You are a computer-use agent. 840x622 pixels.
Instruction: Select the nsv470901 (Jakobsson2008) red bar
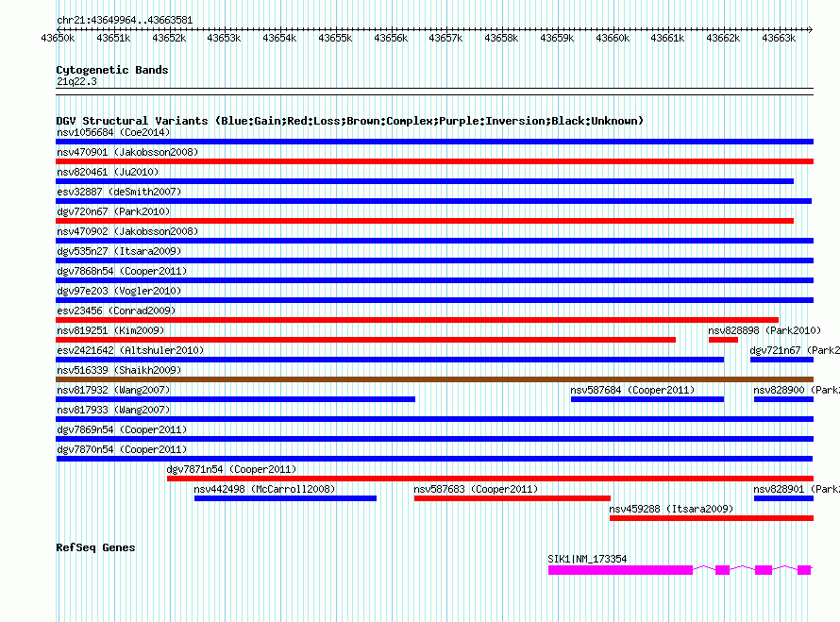pos(434,161)
